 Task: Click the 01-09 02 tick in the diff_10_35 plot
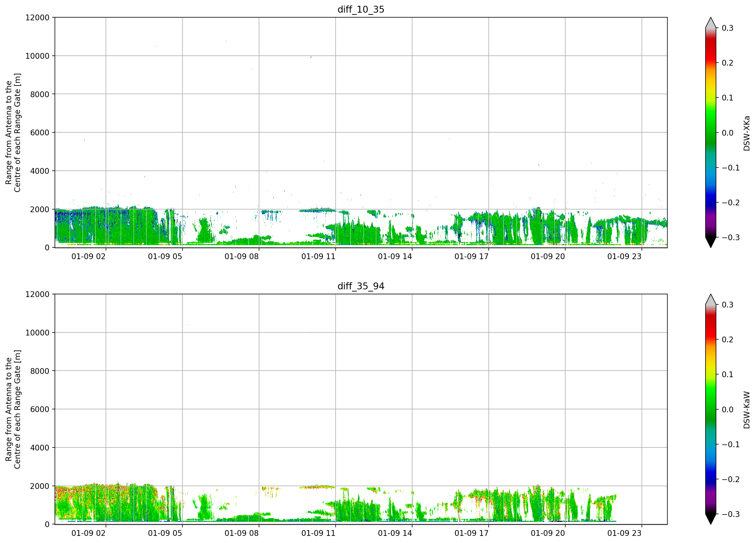click(x=88, y=256)
